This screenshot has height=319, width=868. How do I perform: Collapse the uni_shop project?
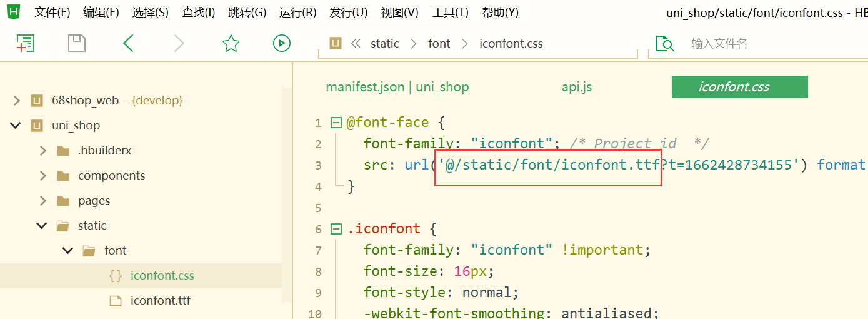pyautogui.click(x=16, y=125)
